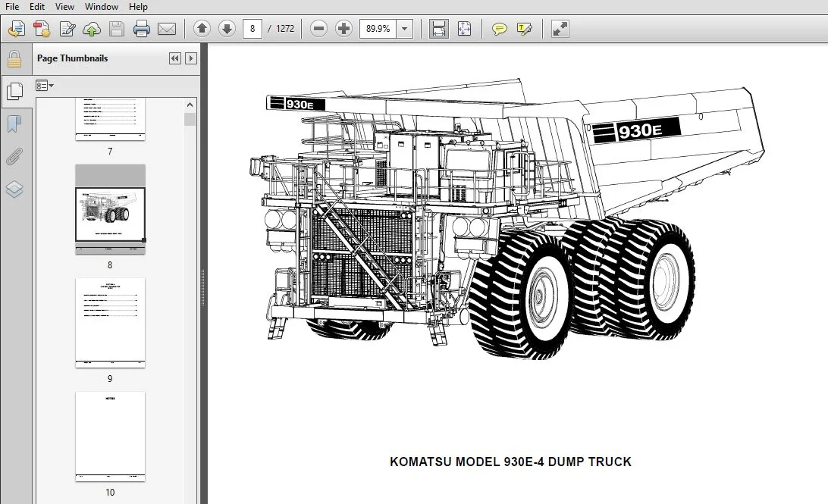Select page 9 thumbnail
Viewport: 828px width, 504px height.
110,323
